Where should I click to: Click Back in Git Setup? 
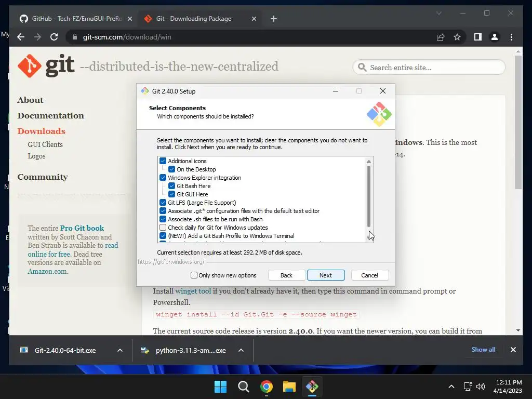(286, 275)
